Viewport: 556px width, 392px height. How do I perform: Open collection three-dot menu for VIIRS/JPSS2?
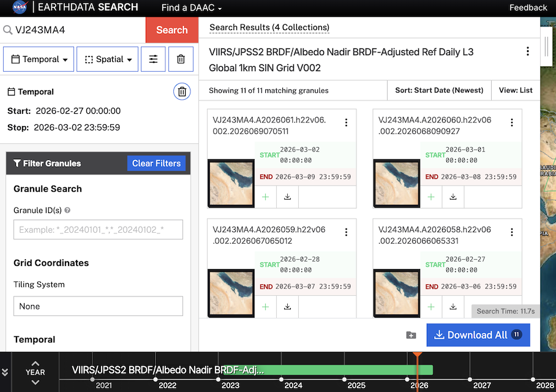click(528, 51)
